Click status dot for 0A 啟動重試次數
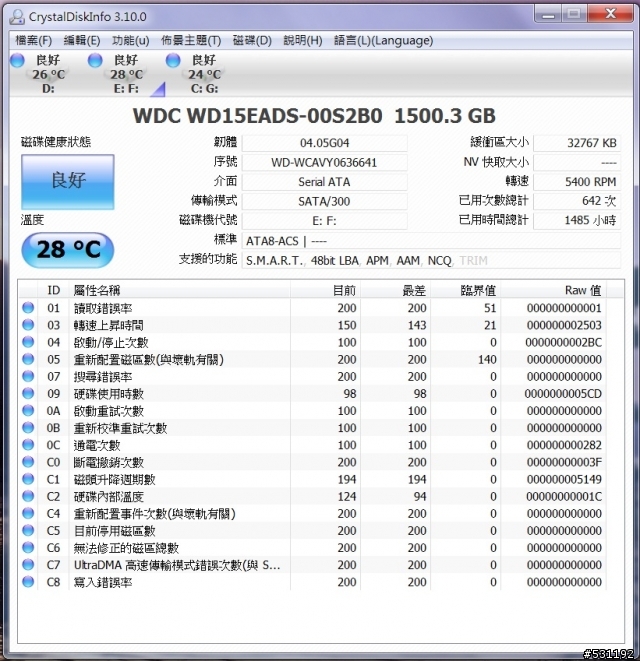The width and height of the screenshot is (640, 662). (28, 410)
